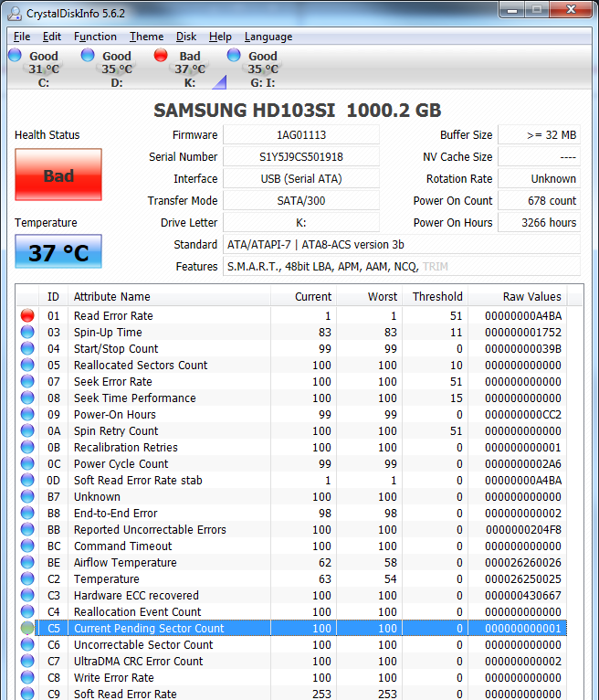Open the Edit menu

point(52,37)
